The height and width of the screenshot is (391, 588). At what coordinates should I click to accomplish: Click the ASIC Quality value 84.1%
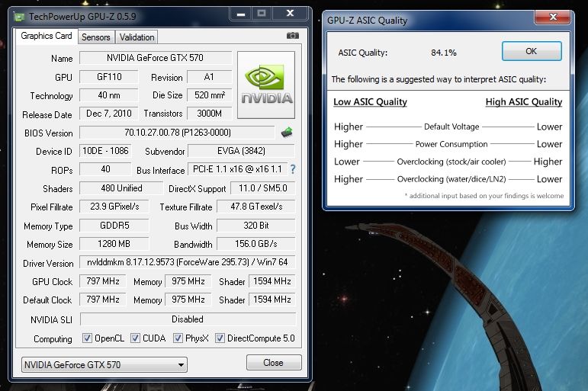444,53
